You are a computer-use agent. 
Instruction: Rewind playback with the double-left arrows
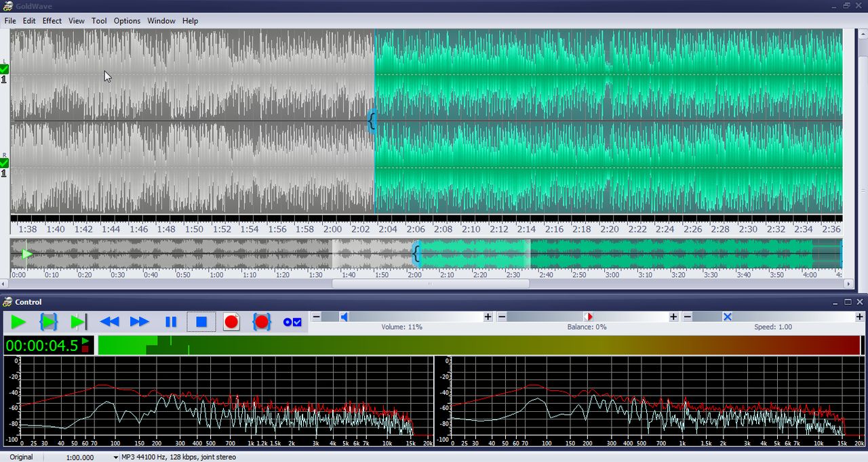point(109,322)
